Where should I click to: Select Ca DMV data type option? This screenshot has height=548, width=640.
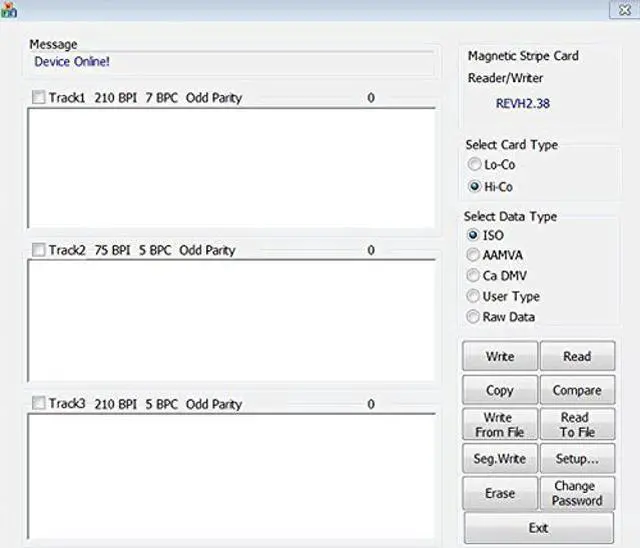pyautogui.click(x=474, y=276)
